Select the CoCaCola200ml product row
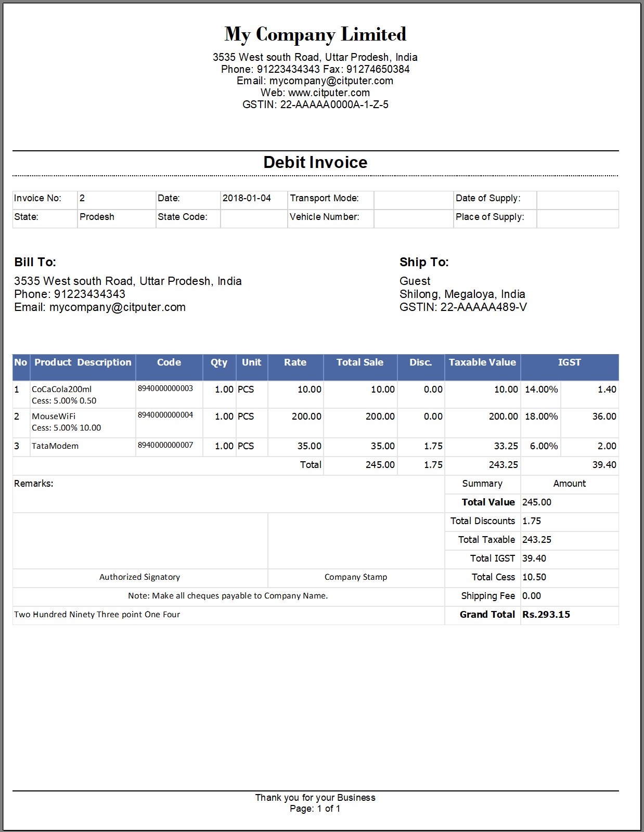The width and height of the screenshot is (644, 832). click(x=315, y=395)
